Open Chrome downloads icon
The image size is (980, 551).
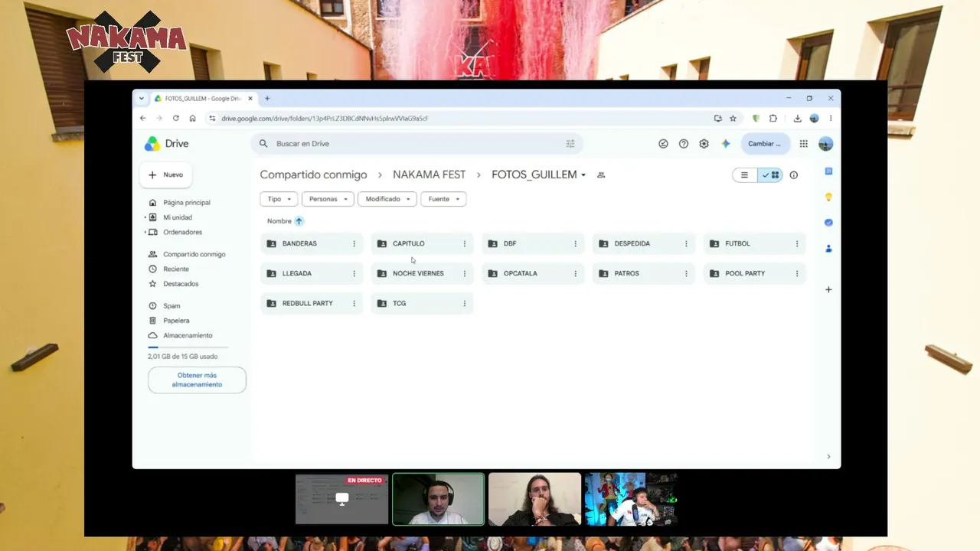tap(798, 119)
